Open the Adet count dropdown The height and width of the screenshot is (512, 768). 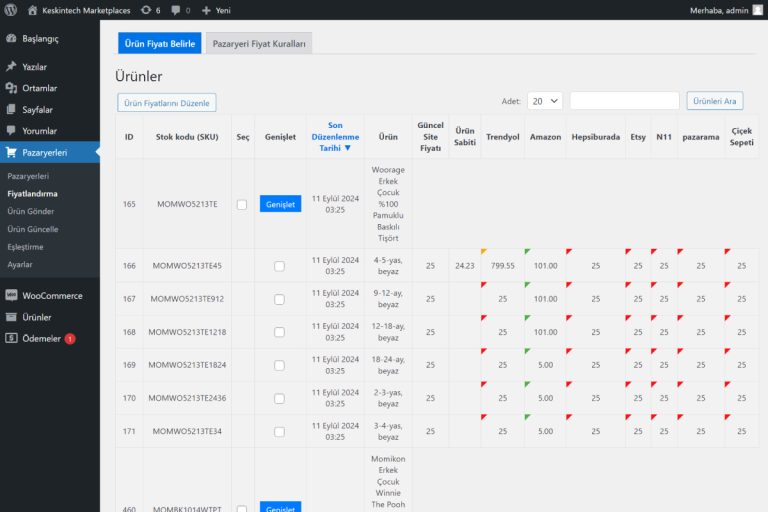pos(544,101)
